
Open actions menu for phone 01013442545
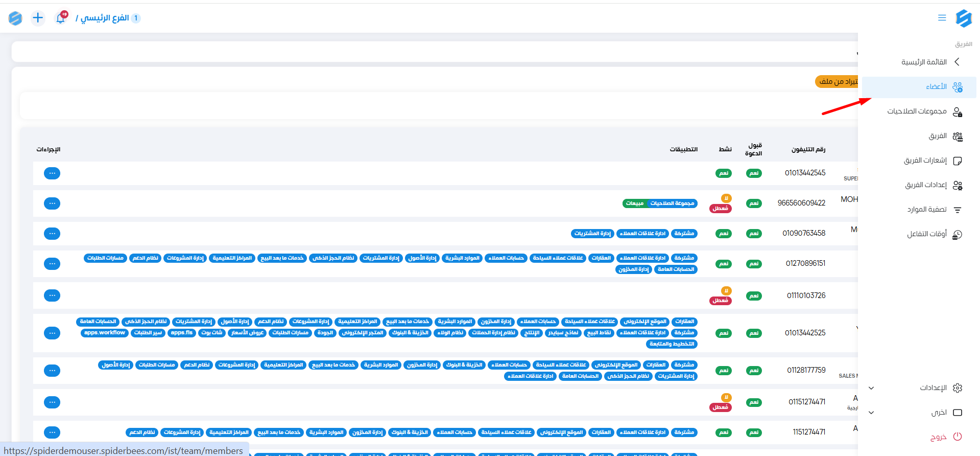[x=52, y=173]
